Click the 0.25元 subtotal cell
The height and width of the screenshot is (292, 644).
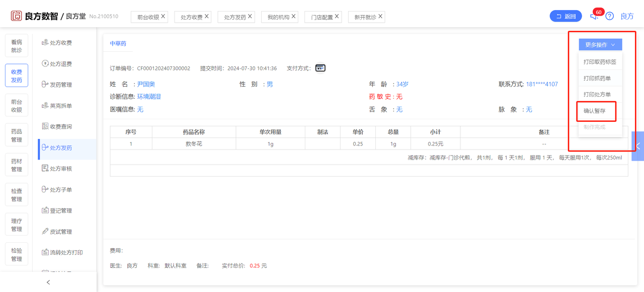tap(435, 144)
